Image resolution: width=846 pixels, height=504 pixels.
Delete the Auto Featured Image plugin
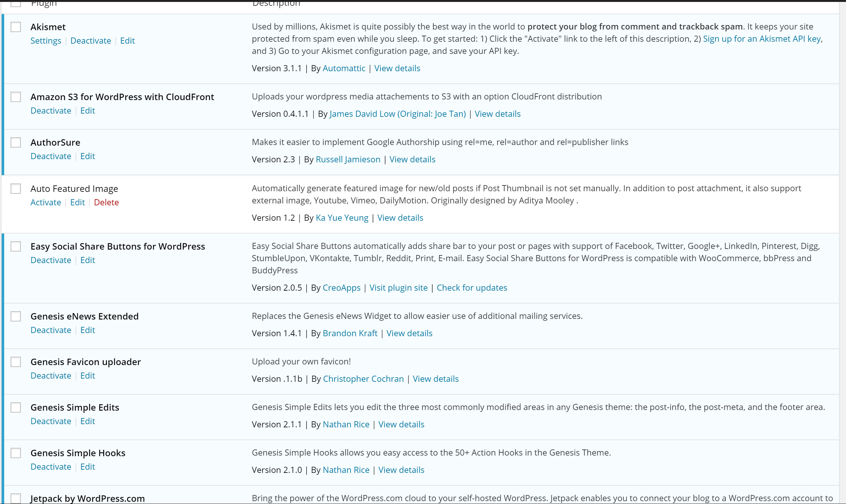pyautogui.click(x=106, y=202)
